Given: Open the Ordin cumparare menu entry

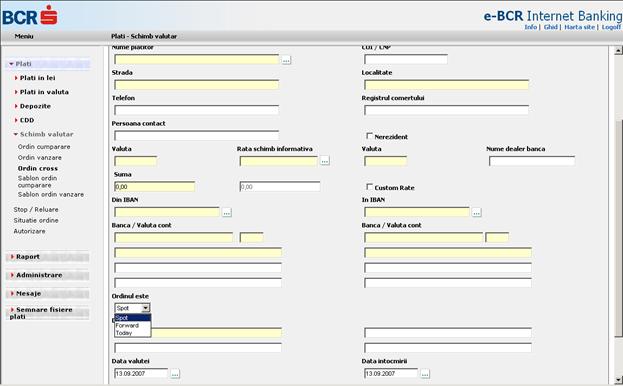Looking at the screenshot, I should (44, 147).
